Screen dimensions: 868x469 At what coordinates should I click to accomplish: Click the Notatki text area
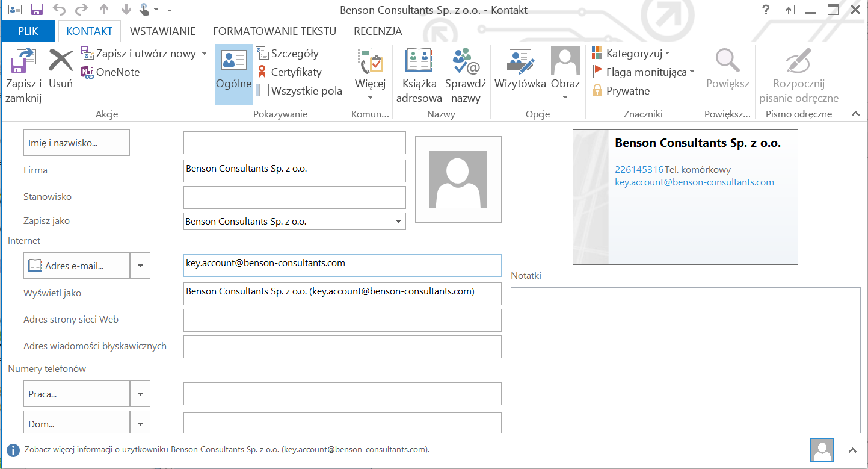point(685,360)
